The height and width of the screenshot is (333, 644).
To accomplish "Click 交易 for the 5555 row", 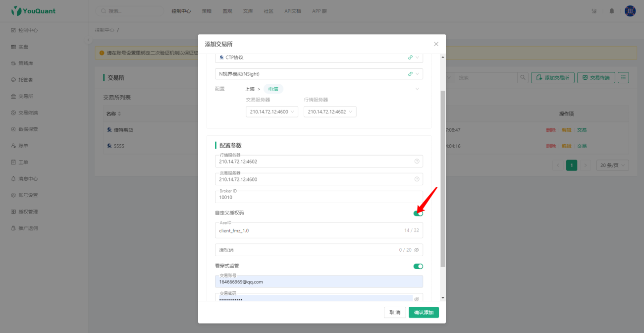I will [582, 146].
